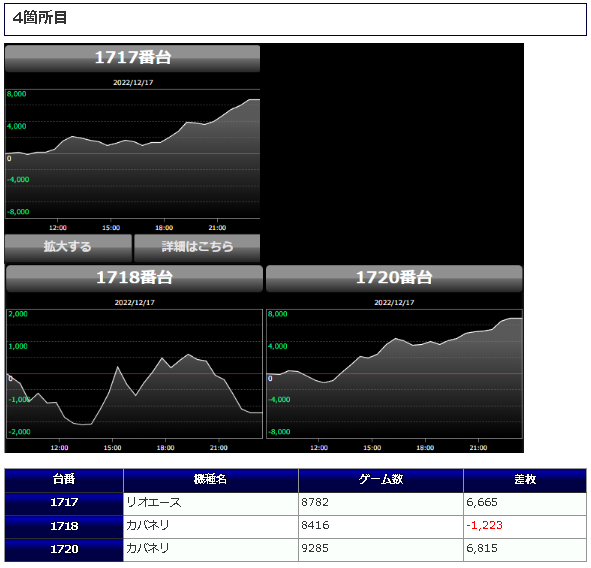The image size is (591, 568).
Task: Click the 1717 machine graph
Action: click(x=132, y=154)
